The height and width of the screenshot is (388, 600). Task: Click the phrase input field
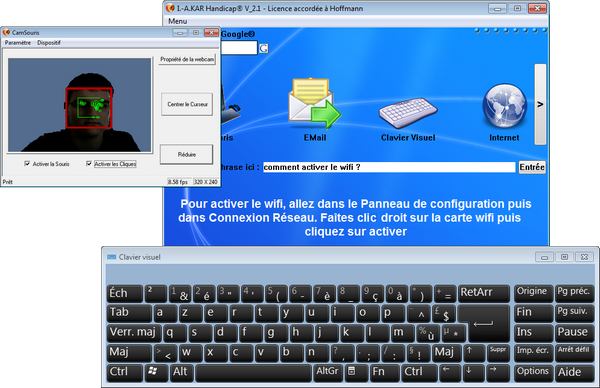pyautogui.click(x=389, y=167)
